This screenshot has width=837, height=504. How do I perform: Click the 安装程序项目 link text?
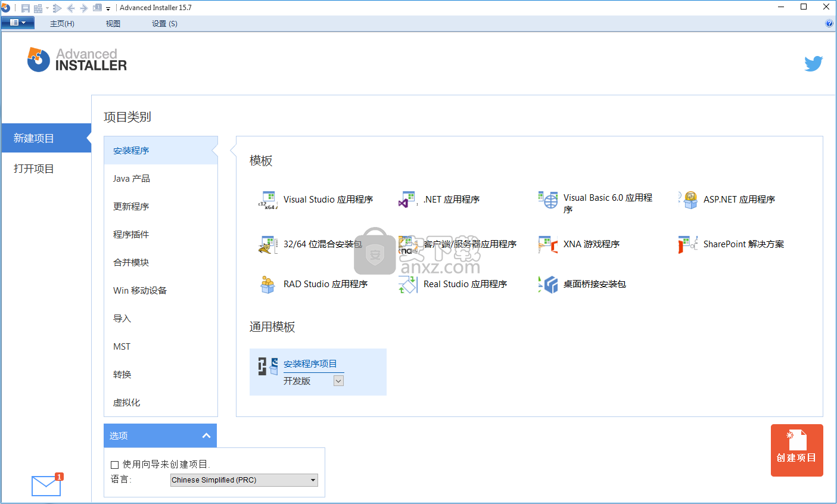point(310,364)
